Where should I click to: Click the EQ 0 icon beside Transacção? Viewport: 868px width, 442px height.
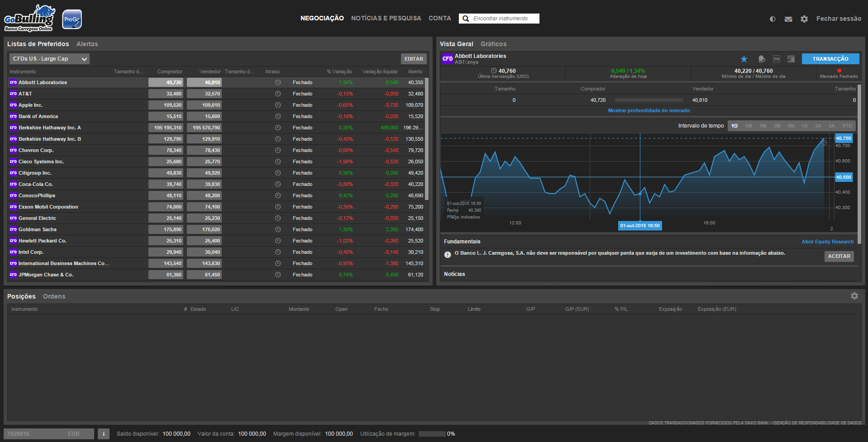791,59
